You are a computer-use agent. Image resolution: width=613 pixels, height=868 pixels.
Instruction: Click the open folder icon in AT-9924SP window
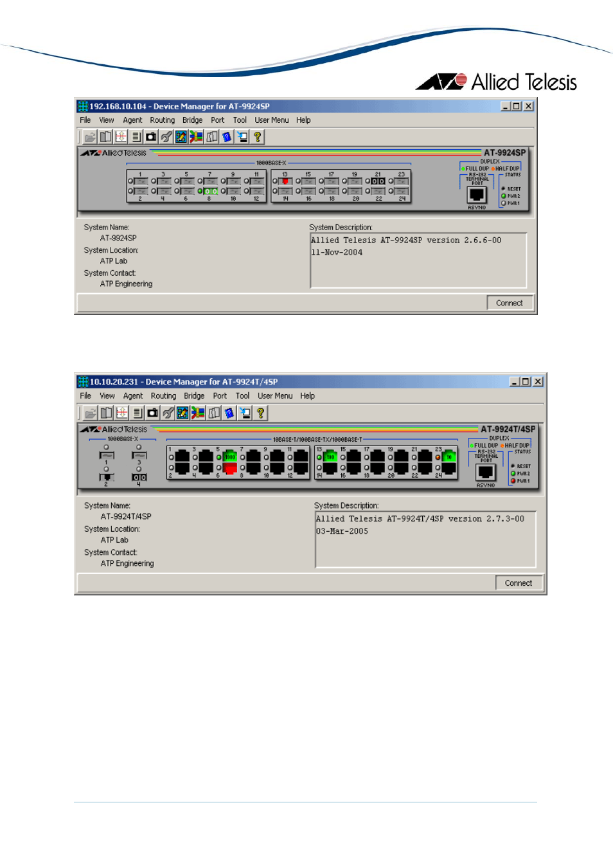(x=90, y=137)
